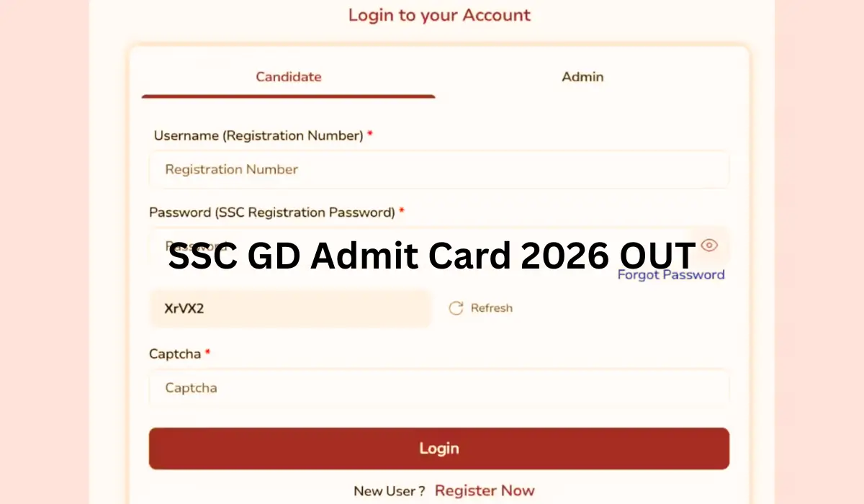
Task: Click the asterisk beside the Password label
Action: 401,211
